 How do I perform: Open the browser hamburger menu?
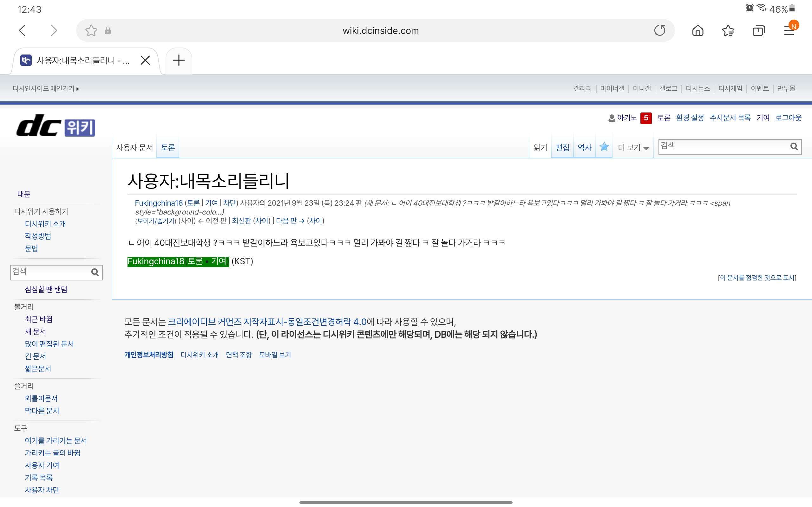coord(789,30)
